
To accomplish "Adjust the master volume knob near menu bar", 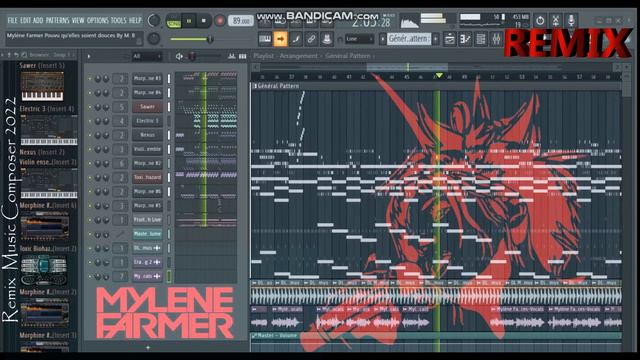I will click(154, 21).
